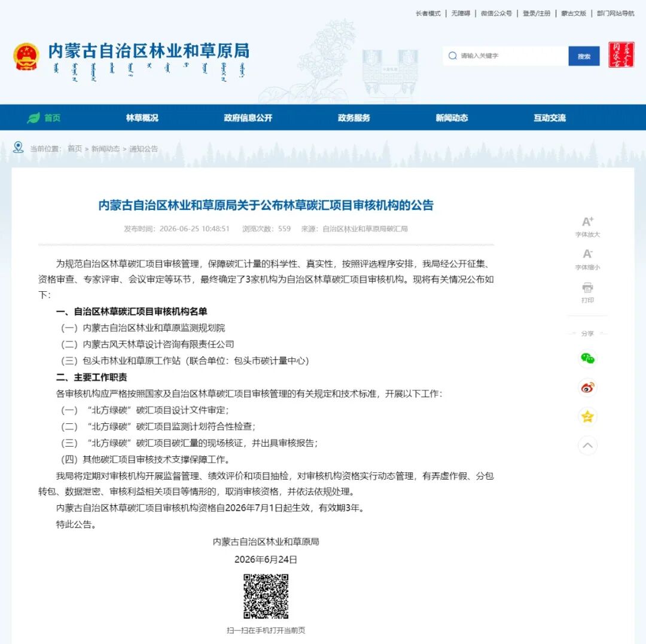This screenshot has width=646, height=644.
Task: Click the green leaf home icon
Action: point(33,118)
